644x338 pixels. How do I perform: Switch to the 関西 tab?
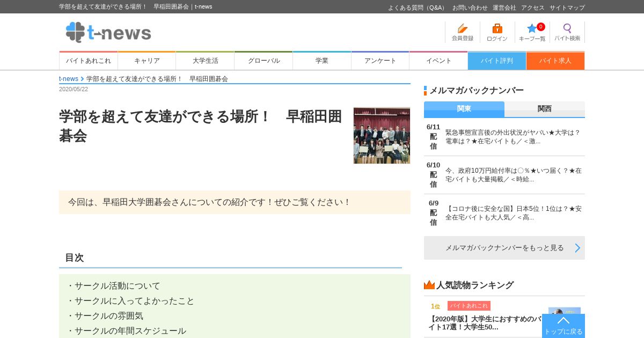545,109
